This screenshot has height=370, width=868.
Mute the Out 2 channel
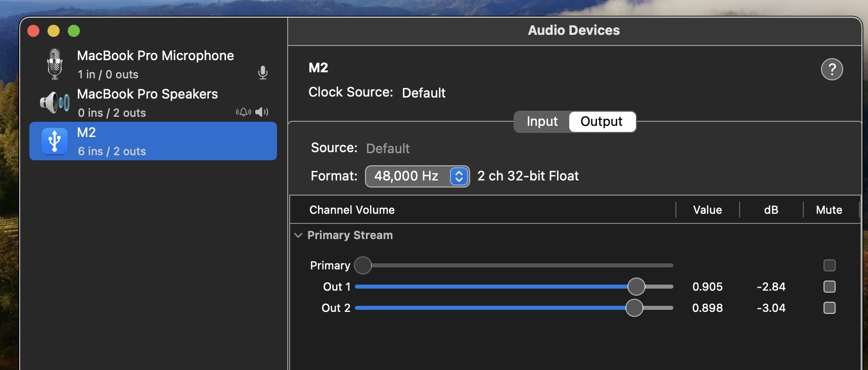(830, 308)
